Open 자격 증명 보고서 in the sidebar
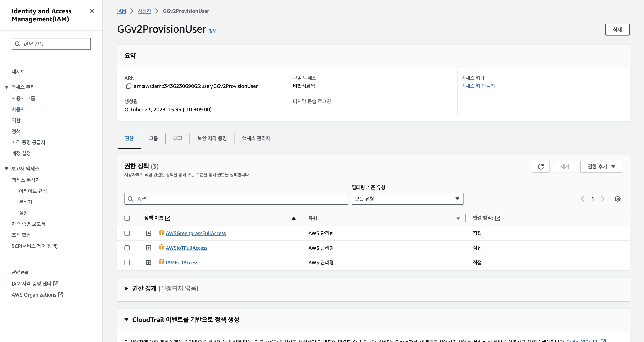Viewport: 644px width, 342px height. pyautogui.click(x=29, y=224)
